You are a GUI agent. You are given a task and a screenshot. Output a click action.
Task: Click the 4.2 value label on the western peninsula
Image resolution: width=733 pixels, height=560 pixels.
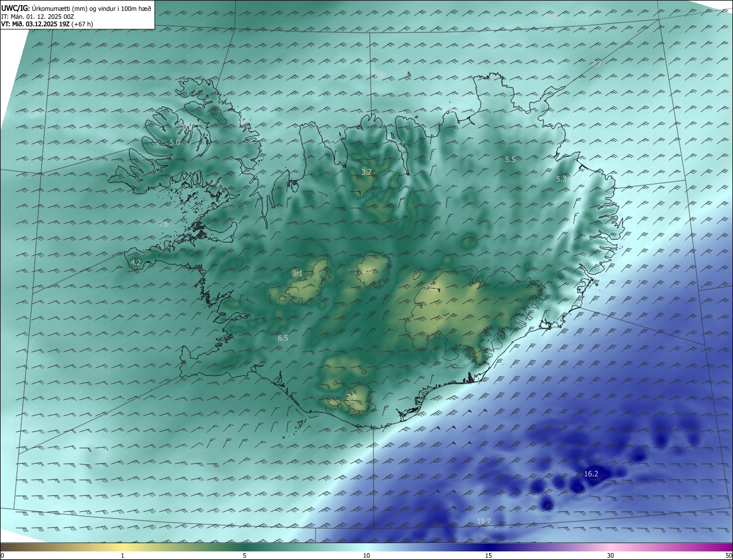[x=136, y=263]
